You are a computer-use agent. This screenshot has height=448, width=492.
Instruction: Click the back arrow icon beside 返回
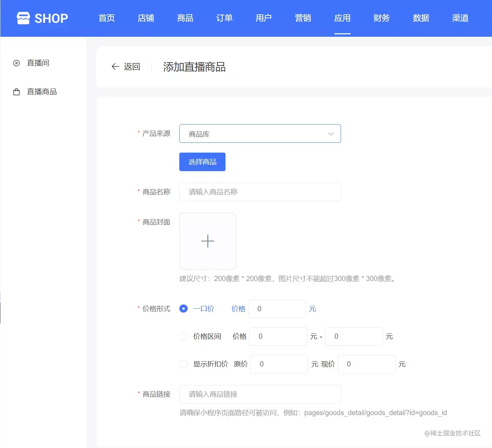pos(115,66)
